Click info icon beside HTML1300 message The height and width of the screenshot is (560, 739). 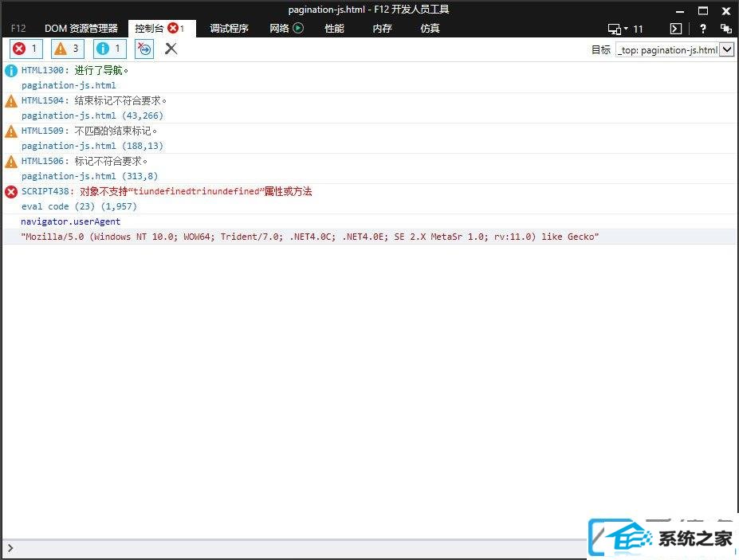click(11, 71)
